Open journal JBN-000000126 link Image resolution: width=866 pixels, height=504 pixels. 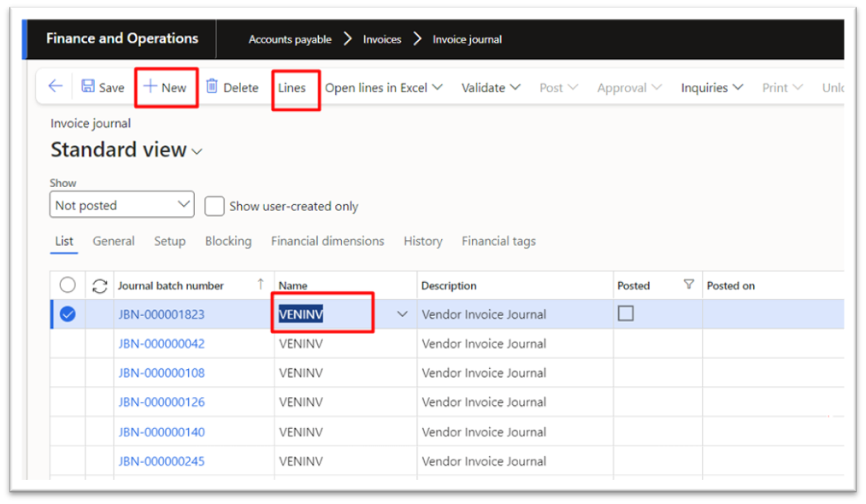(162, 401)
